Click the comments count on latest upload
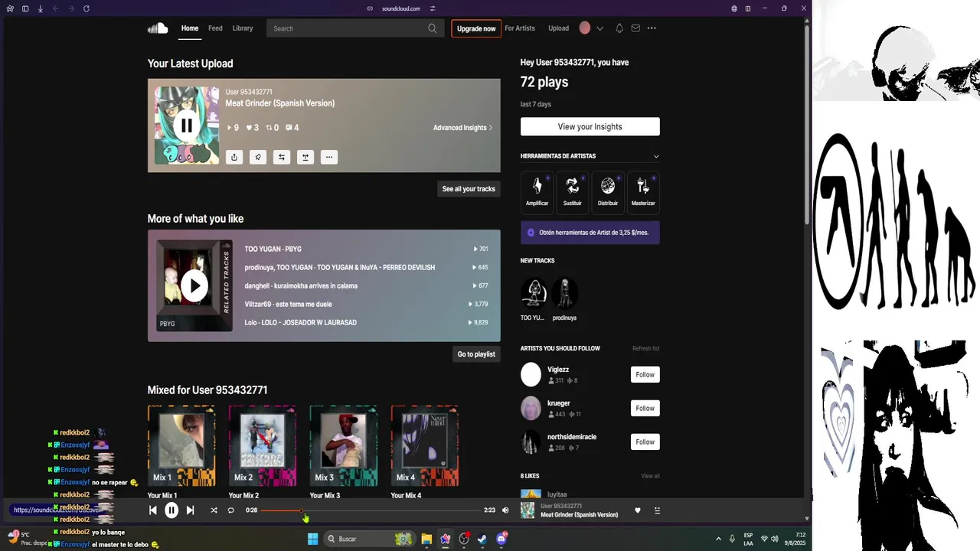Viewport: 980px width, 551px height. point(292,128)
